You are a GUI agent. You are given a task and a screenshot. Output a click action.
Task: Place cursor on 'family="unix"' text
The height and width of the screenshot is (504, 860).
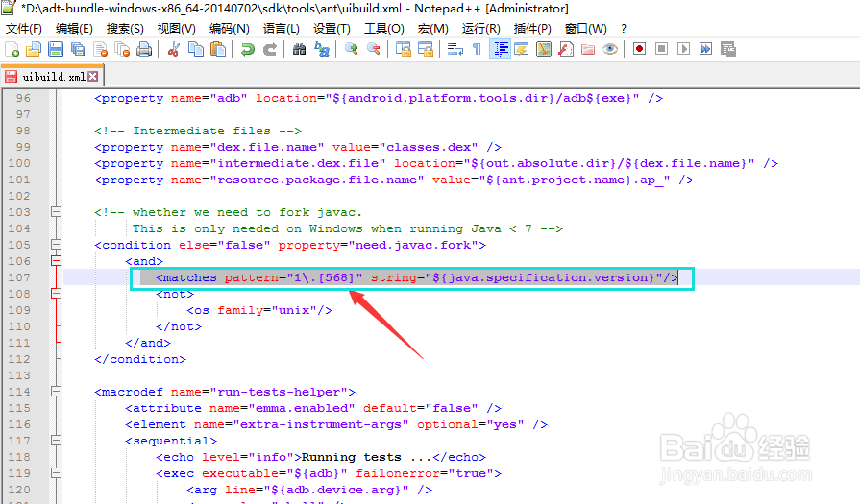[x=267, y=310]
